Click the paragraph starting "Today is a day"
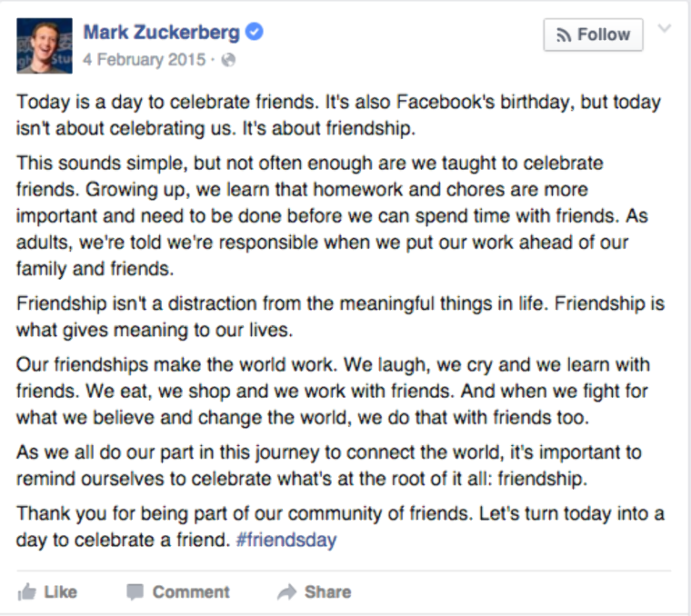The width and height of the screenshot is (691, 616). click(x=339, y=115)
